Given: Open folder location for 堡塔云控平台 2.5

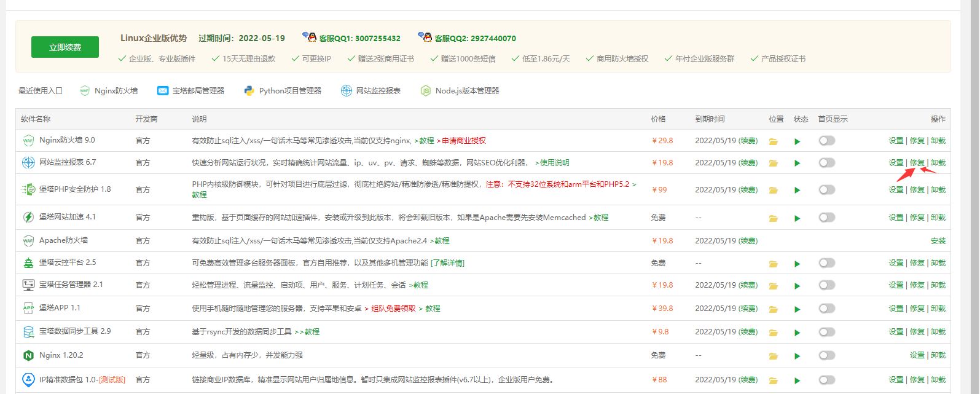Looking at the screenshot, I should coord(774,264).
